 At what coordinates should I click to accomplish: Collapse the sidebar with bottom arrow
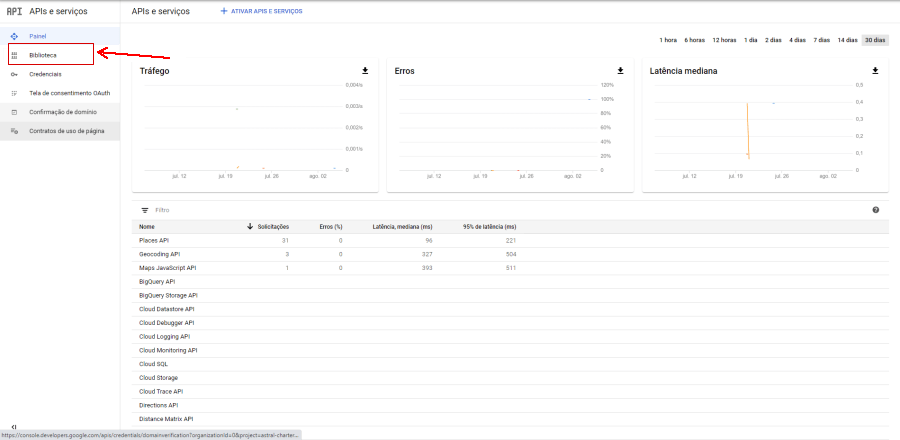(x=14, y=427)
